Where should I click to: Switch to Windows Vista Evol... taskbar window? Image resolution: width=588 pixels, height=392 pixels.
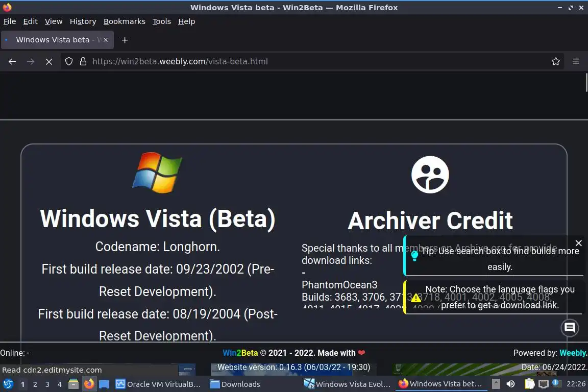click(x=347, y=384)
